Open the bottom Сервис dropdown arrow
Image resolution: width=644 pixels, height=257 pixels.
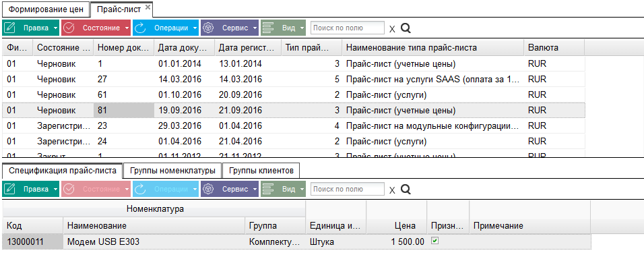point(255,189)
